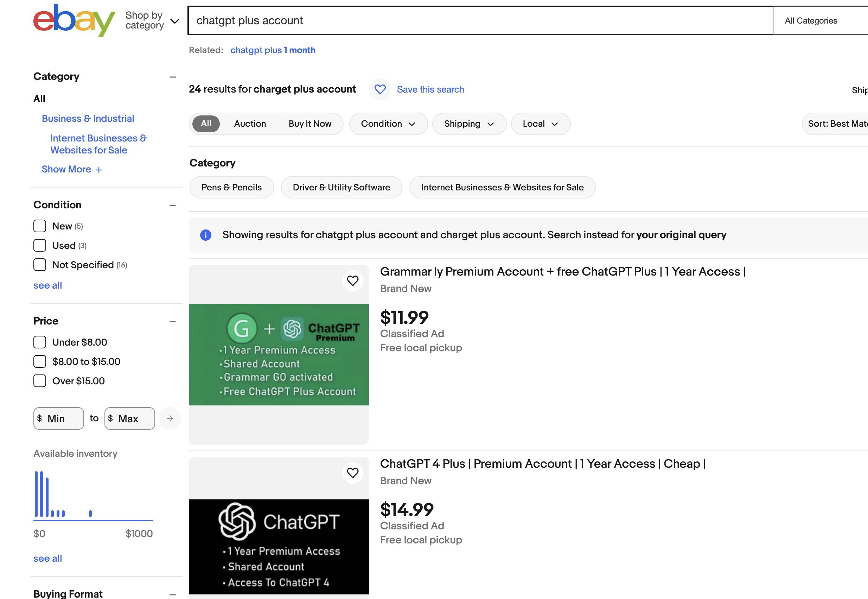
Task: Open Internet Businesses & Websites for Sale in the sidebar
Action: [98, 144]
